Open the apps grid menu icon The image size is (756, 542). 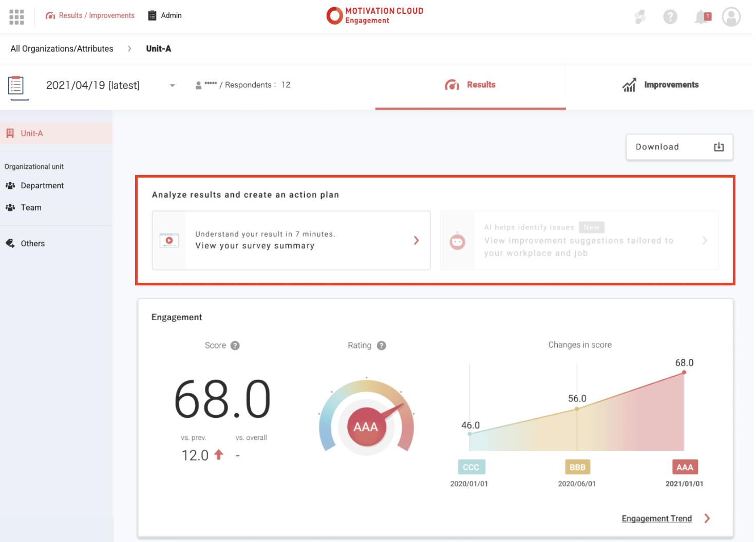[16, 17]
